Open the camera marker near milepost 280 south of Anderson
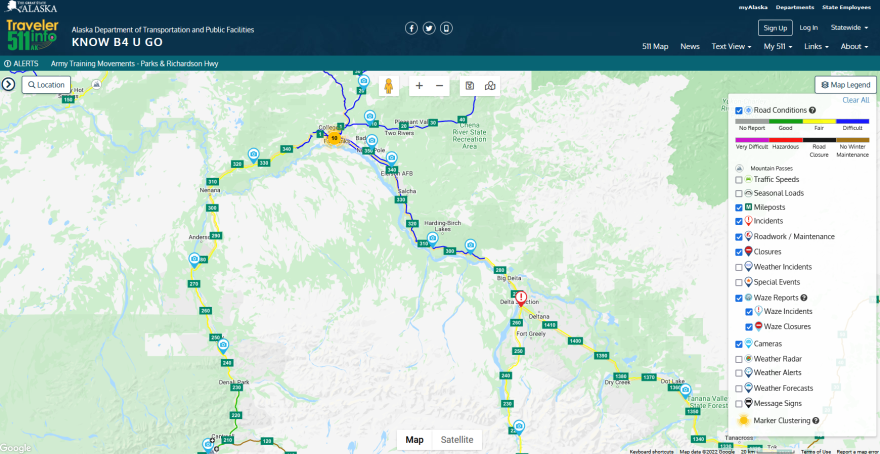 pos(194,260)
